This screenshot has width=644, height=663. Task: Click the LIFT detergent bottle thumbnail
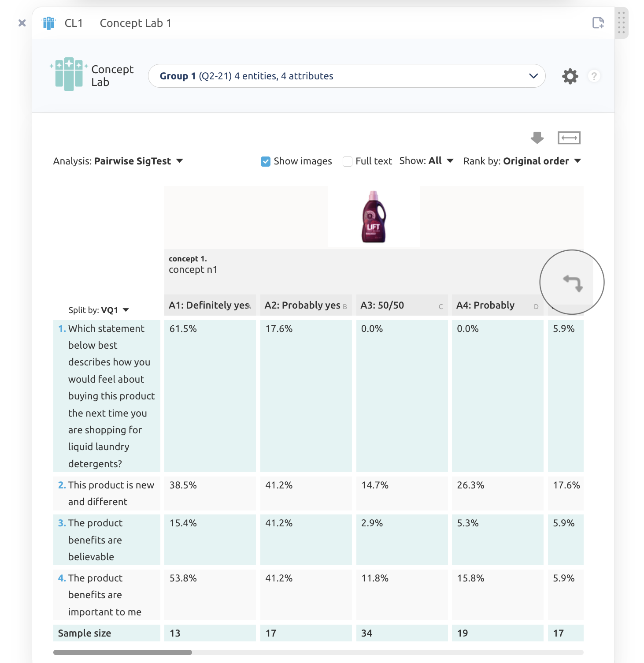(374, 217)
